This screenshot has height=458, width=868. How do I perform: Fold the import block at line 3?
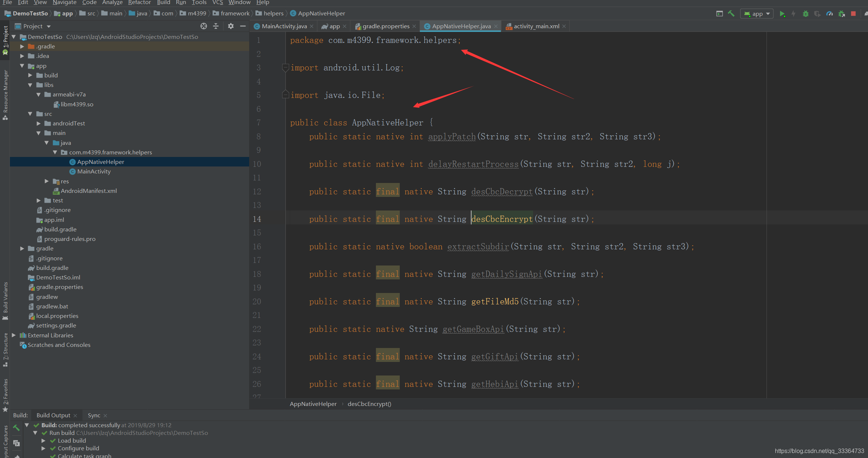(285, 67)
